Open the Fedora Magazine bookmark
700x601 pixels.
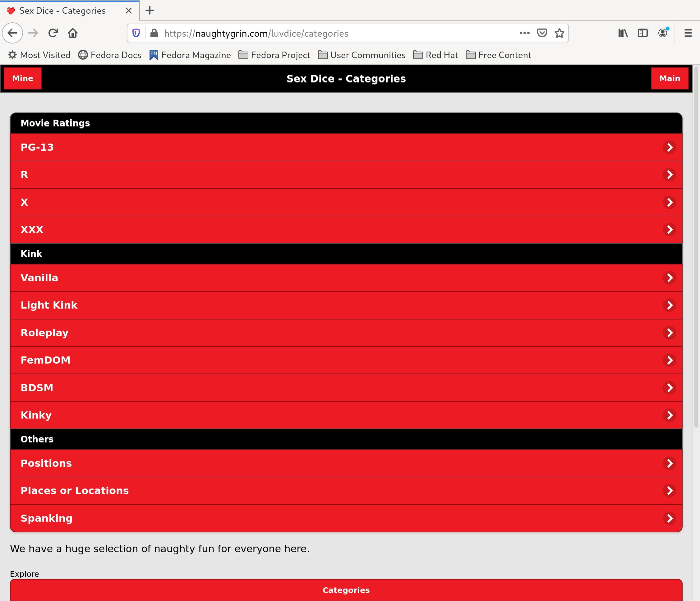tap(190, 55)
